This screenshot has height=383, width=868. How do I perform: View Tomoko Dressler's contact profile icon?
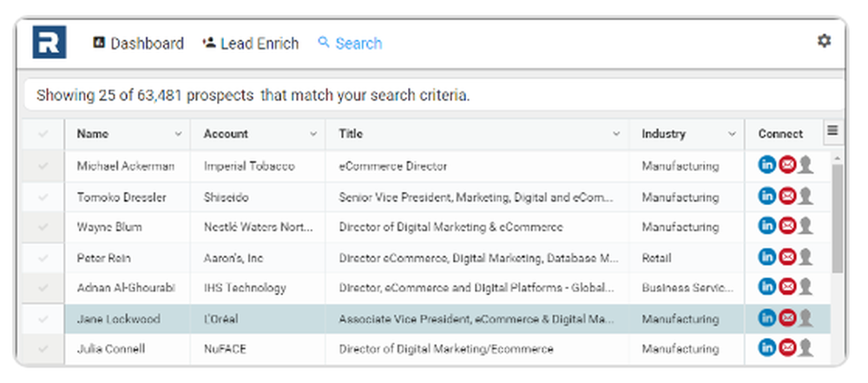pyautogui.click(x=806, y=196)
